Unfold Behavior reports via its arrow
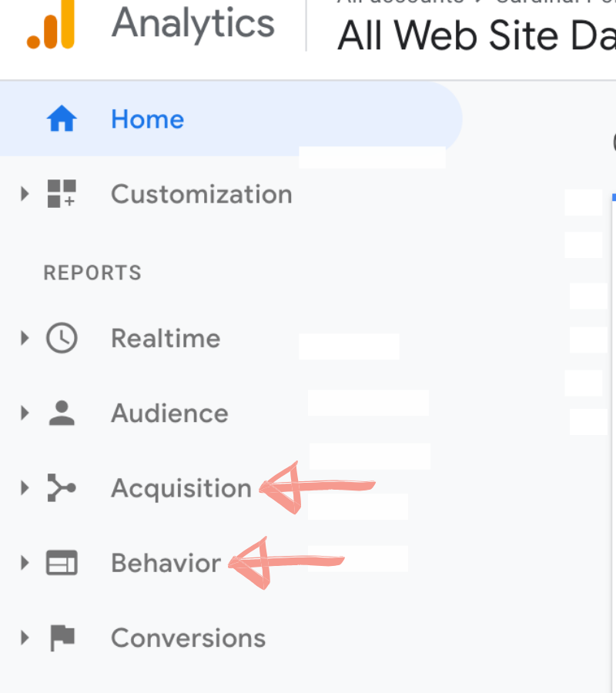The image size is (616, 693). (25, 563)
